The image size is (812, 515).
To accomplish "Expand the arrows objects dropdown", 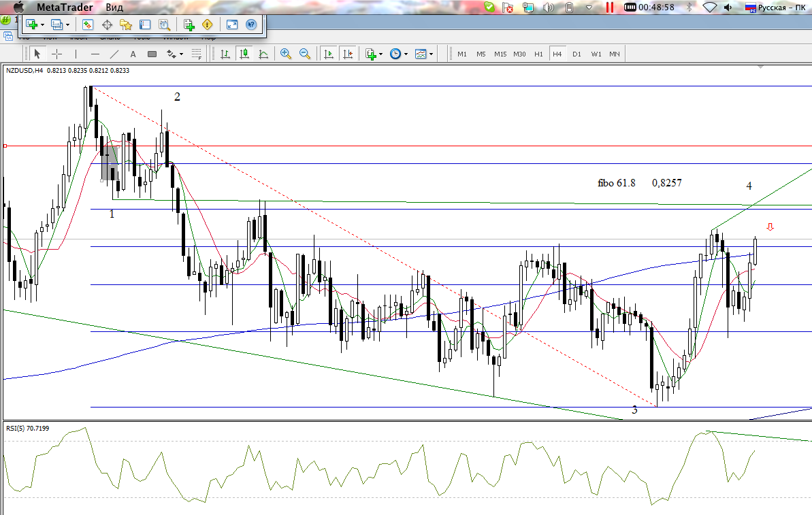I will coord(181,54).
